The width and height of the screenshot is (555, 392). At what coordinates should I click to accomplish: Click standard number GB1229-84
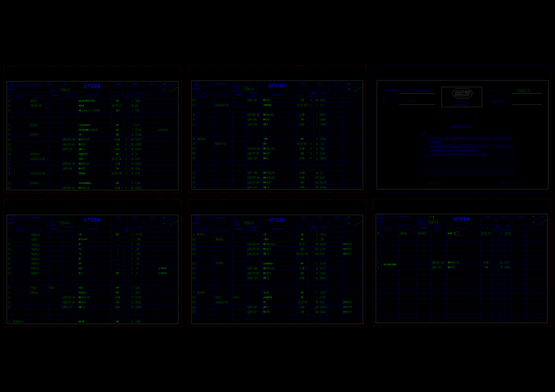pos(254,249)
